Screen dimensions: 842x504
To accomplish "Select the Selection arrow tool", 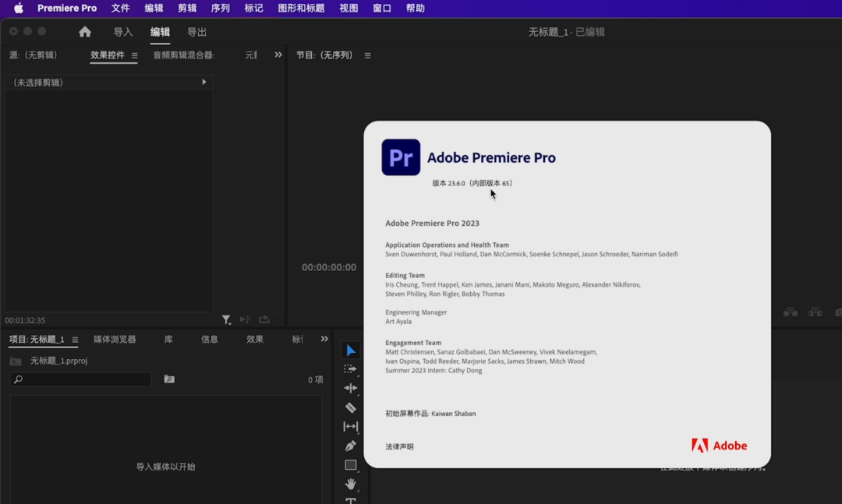I will point(351,351).
